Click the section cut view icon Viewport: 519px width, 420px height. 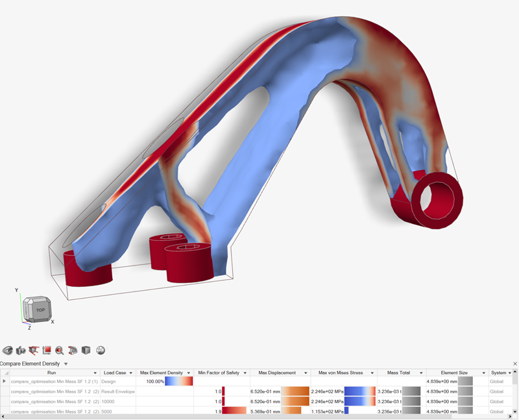[73, 351]
